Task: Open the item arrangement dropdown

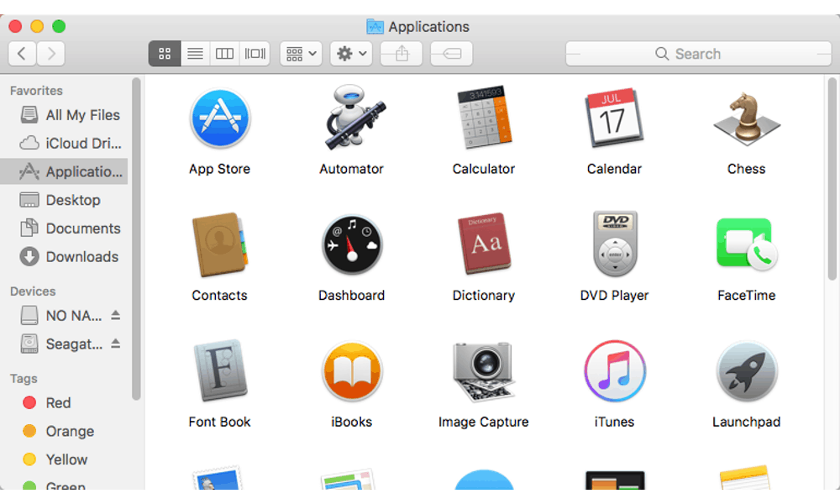Action: tap(301, 54)
